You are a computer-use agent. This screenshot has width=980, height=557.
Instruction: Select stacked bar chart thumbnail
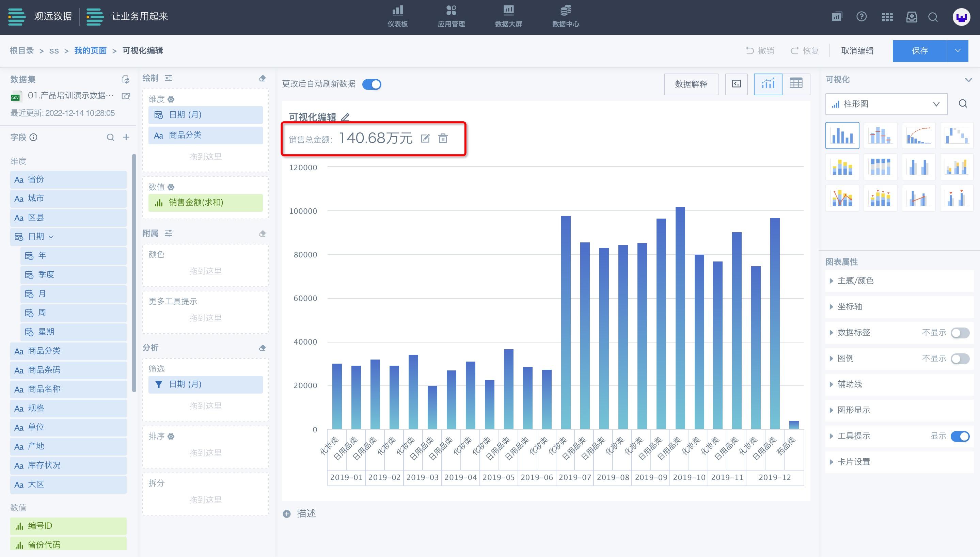click(x=842, y=167)
